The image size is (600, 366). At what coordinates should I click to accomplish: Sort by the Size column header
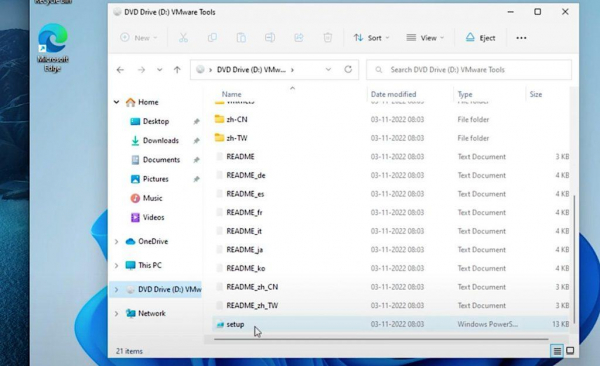(x=536, y=94)
